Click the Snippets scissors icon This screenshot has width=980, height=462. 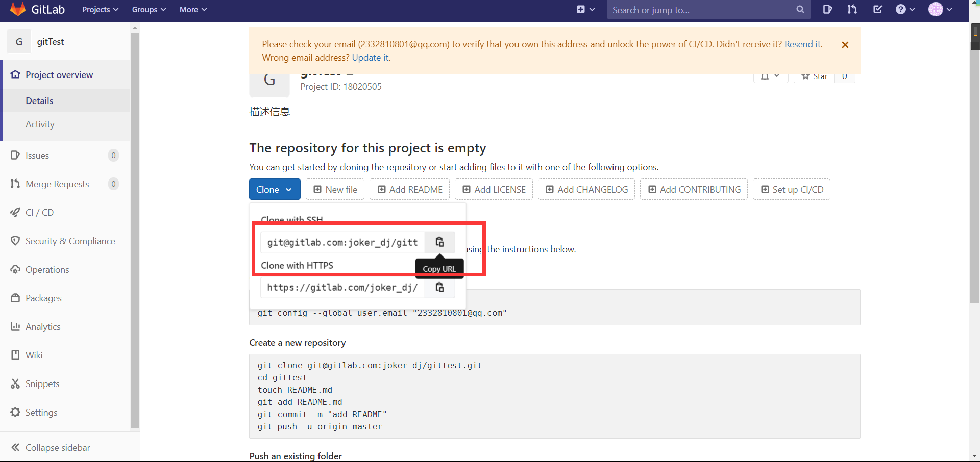(15, 383)
